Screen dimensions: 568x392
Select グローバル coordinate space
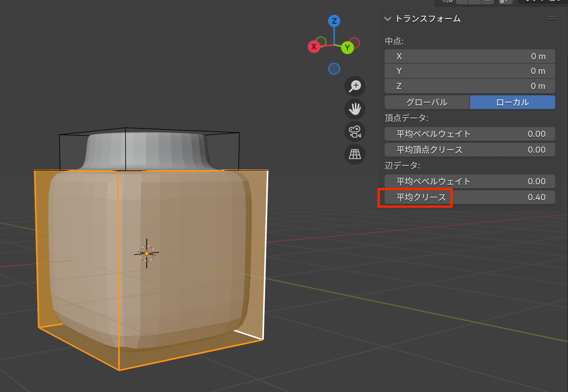click(427, 102)
